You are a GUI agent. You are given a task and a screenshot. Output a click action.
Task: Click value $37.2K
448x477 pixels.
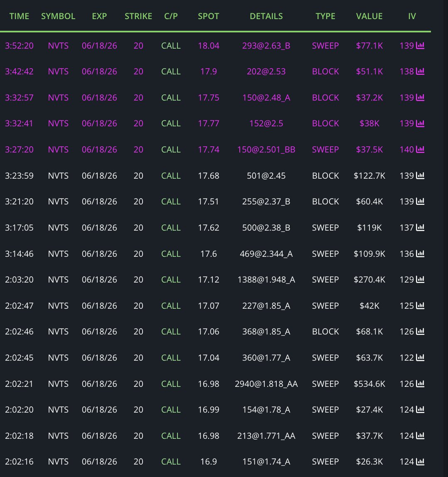point(369,98)
